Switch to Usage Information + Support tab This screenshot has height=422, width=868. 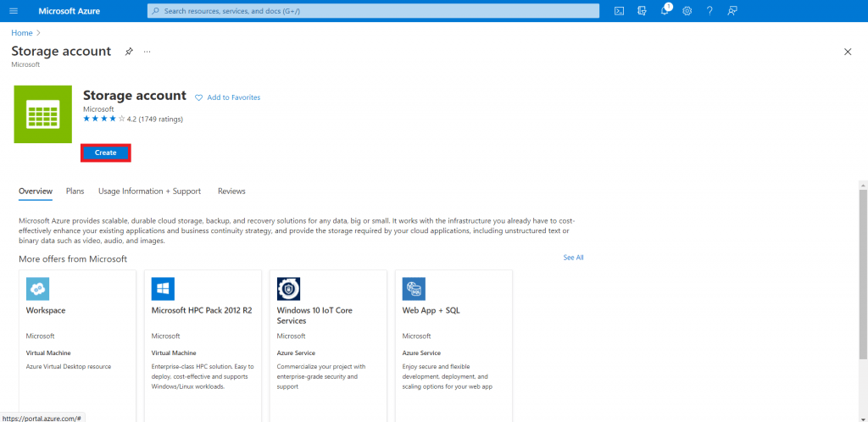(149, 192)
